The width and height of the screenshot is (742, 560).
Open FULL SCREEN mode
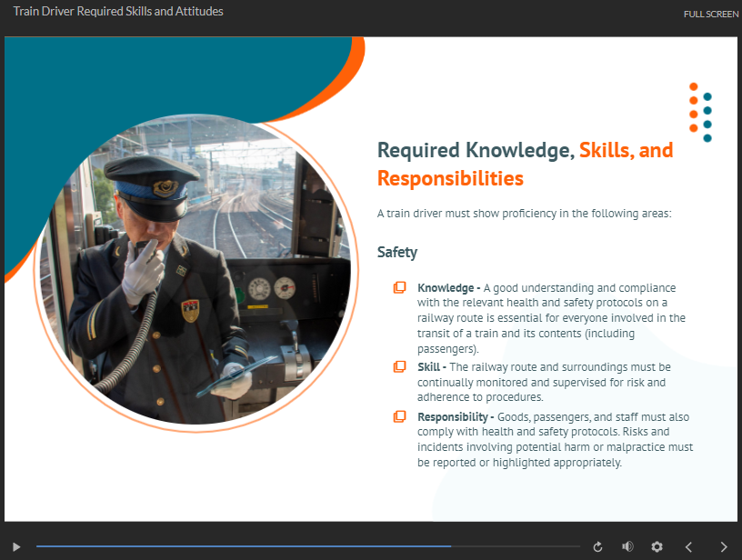point(710,15)
